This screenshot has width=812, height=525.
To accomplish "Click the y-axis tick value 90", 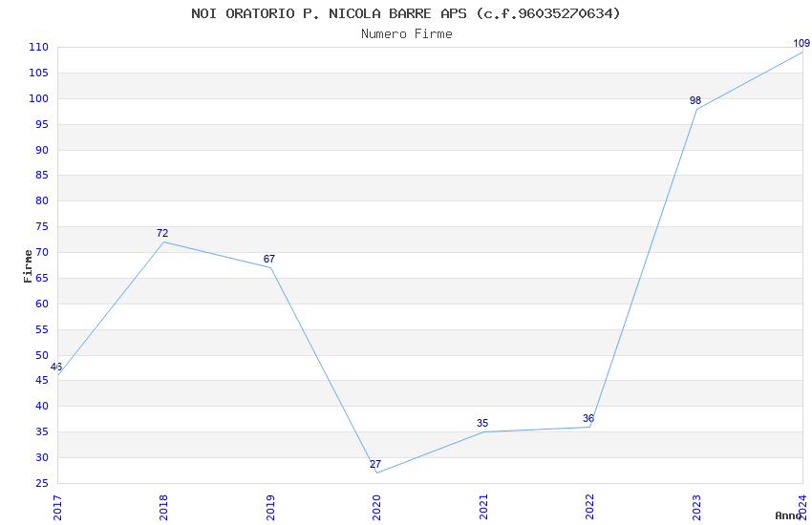I will [42, 150].
